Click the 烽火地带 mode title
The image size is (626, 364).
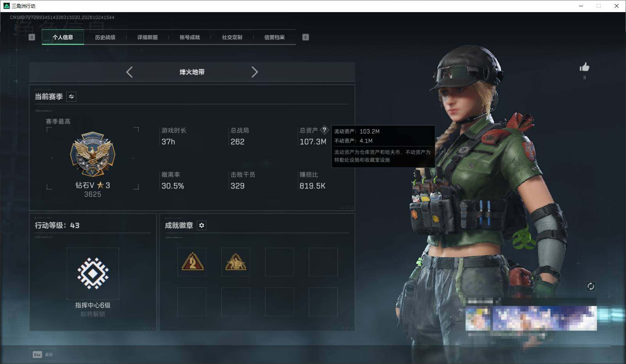192,72
